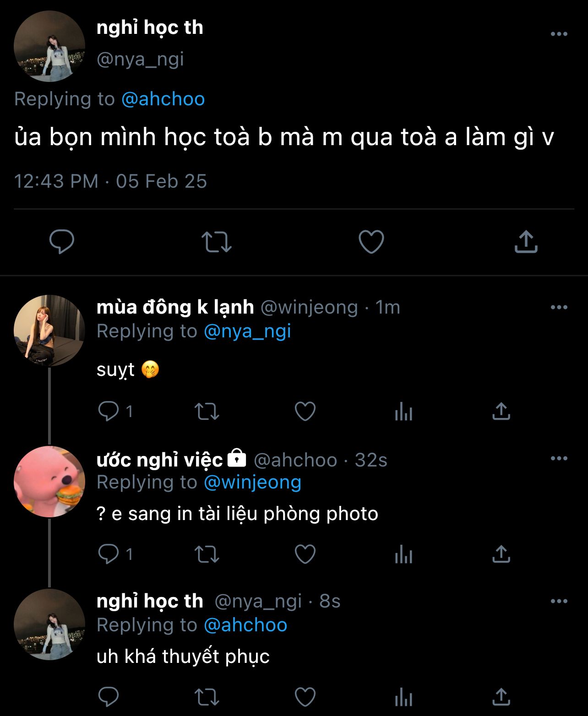Reply to the main tweet by nya_ngi
This screenshot has height=716, width=588.
[62, 242]
